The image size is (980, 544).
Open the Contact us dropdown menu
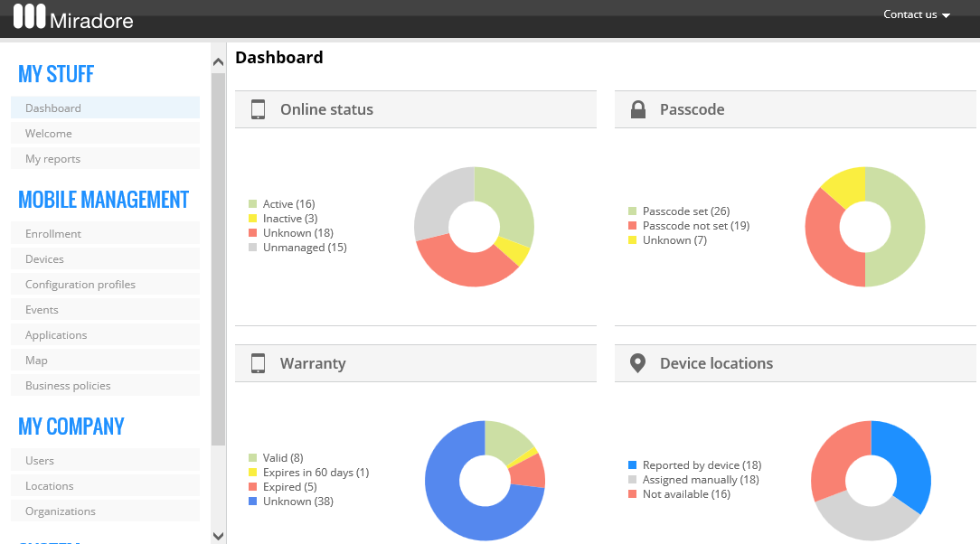pos(916,14)
